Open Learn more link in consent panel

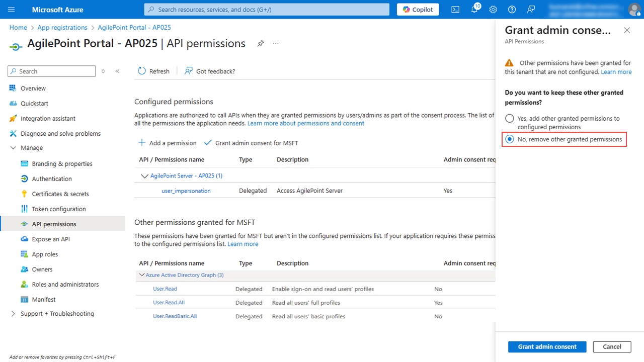tap(616, 72)
